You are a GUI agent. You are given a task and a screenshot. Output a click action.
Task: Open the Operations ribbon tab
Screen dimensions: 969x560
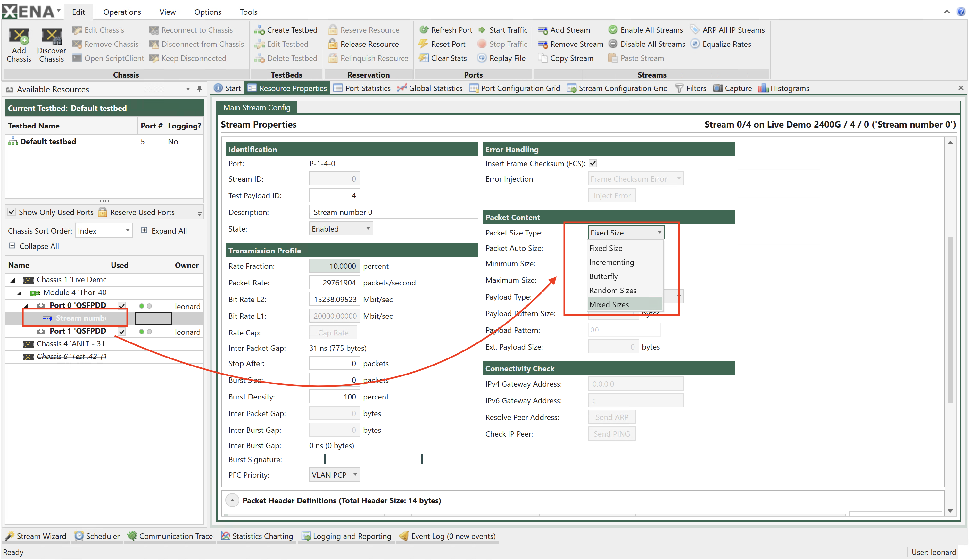122,12
